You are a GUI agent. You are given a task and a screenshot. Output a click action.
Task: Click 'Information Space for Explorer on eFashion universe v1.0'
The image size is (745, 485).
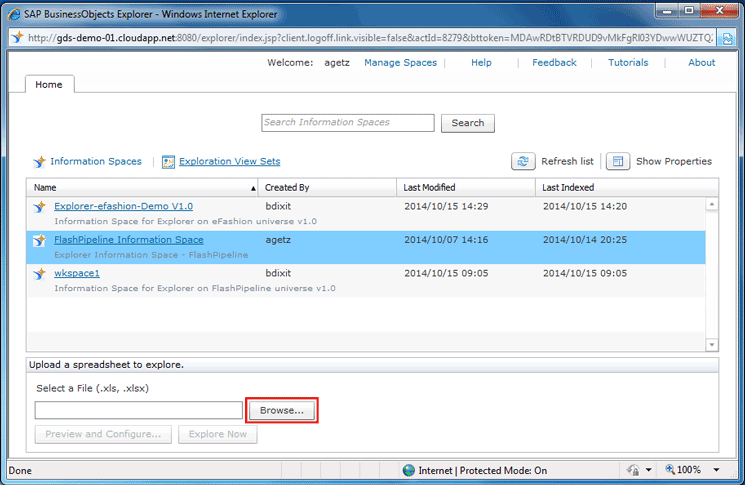point(185,221)
